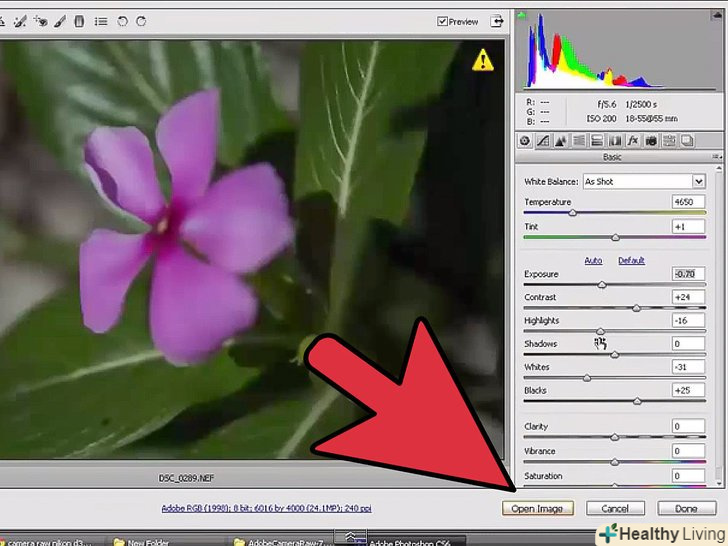Rotate image counterclockwise

(x=122, y=20)
